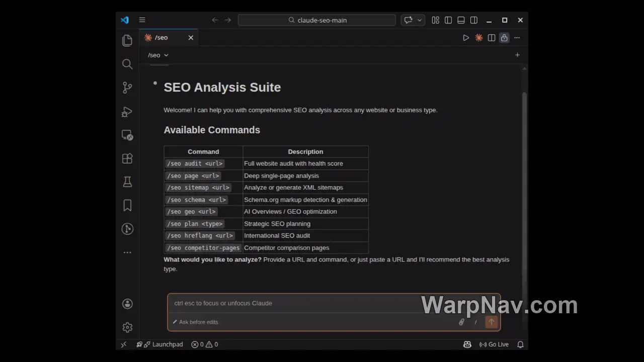This screenshot has width=644, height=362.
Task: Send the message with arrow button
Action: [492, 322]
